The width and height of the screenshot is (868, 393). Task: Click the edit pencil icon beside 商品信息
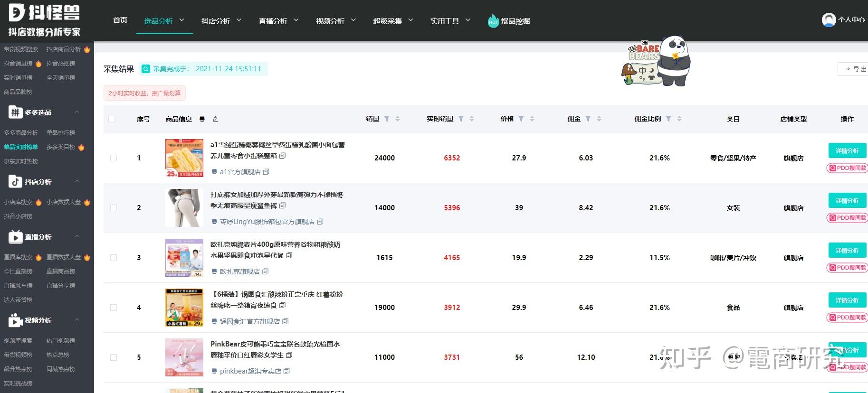(x=215, y=119)
